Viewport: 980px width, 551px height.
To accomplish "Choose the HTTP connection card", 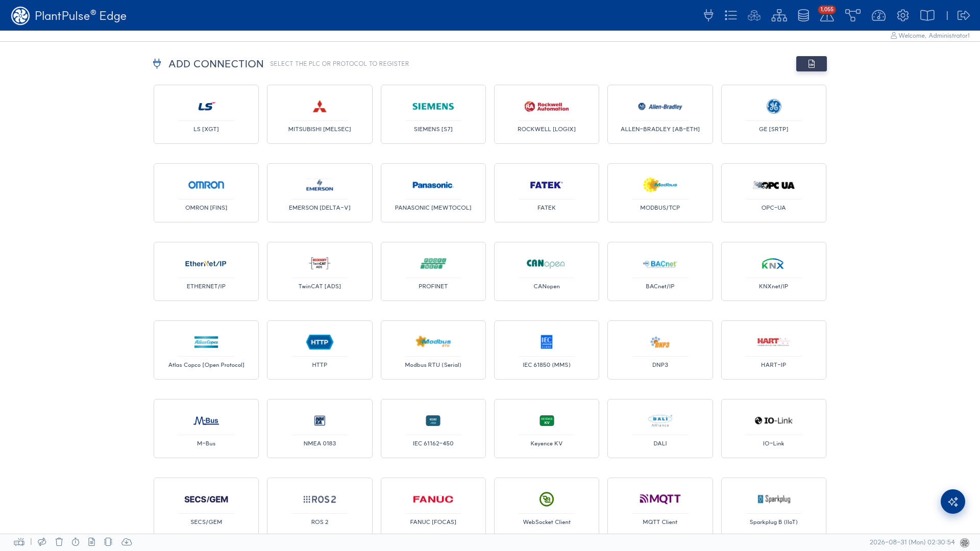I will (x=320, y=350).
